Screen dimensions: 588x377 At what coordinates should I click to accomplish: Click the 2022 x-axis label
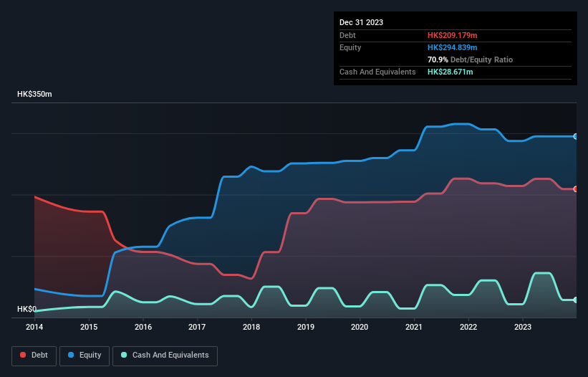[x=468, y=327]
